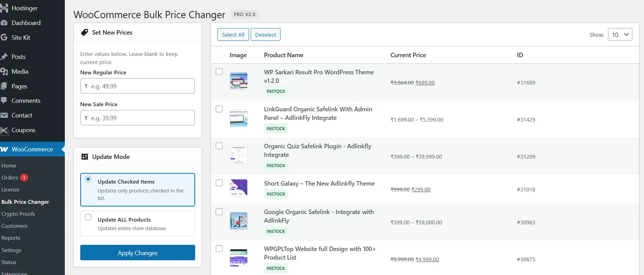
Task: Check the LinkGuard Organic Safelink product checkbox
Action: (x=219, y=109)
